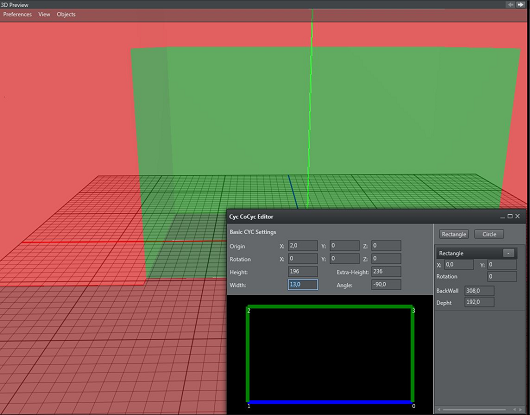Click the Angle input field
The width and height of the screenshot is (530, 415).
tap(386, 285)
